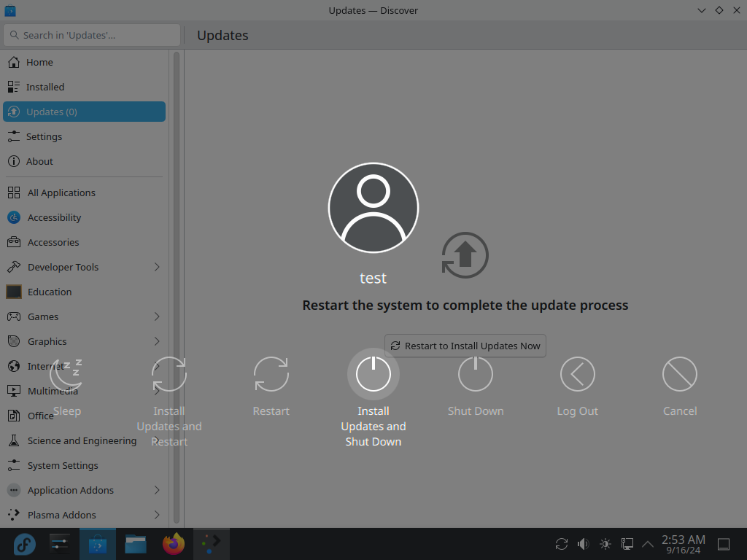Open the About page in sidebar
Screen dimensions: 747x560
[x=85, y=161]
